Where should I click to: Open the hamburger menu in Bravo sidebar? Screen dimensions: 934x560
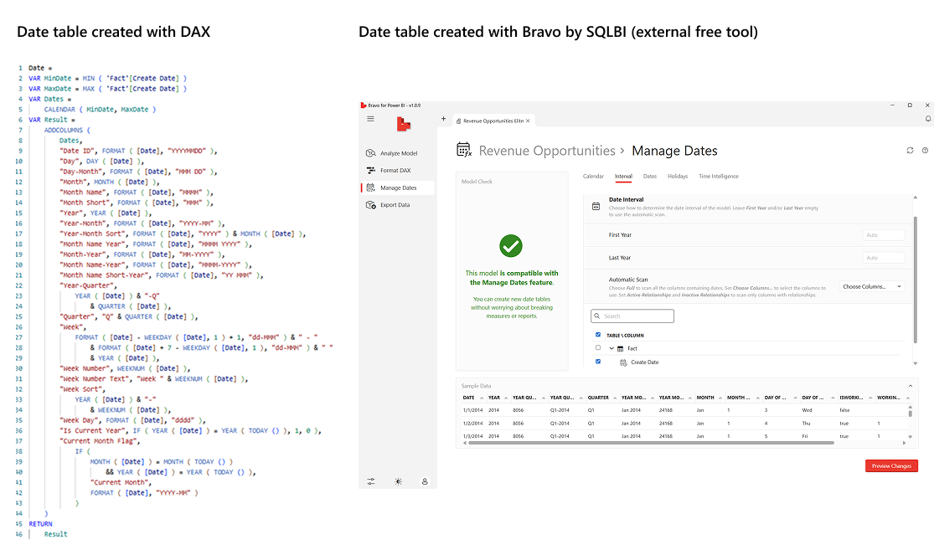pos(370,119)
